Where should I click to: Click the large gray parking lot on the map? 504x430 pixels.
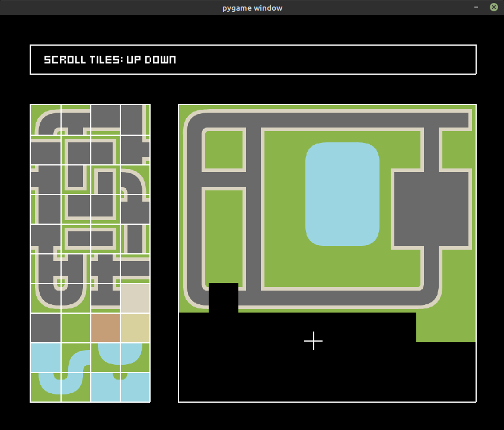coord(431,209)
